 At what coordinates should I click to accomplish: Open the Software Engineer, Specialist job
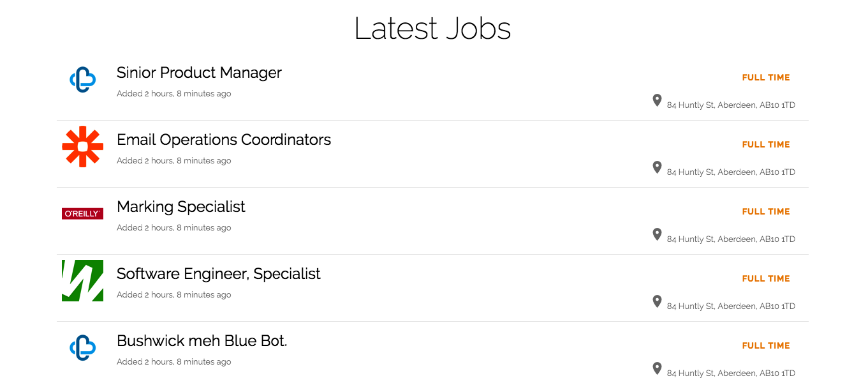(219, 274)
